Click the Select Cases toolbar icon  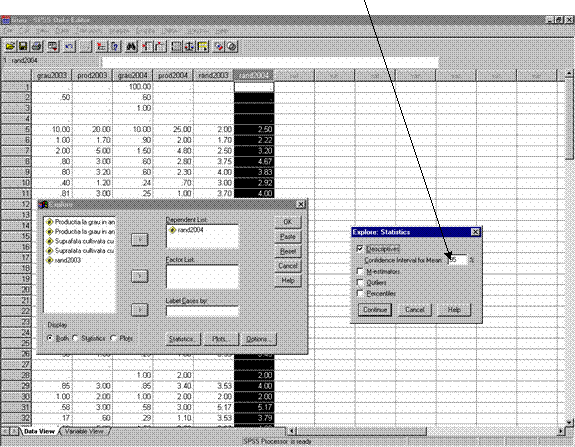pyautogui.click(x=202, y=47)
